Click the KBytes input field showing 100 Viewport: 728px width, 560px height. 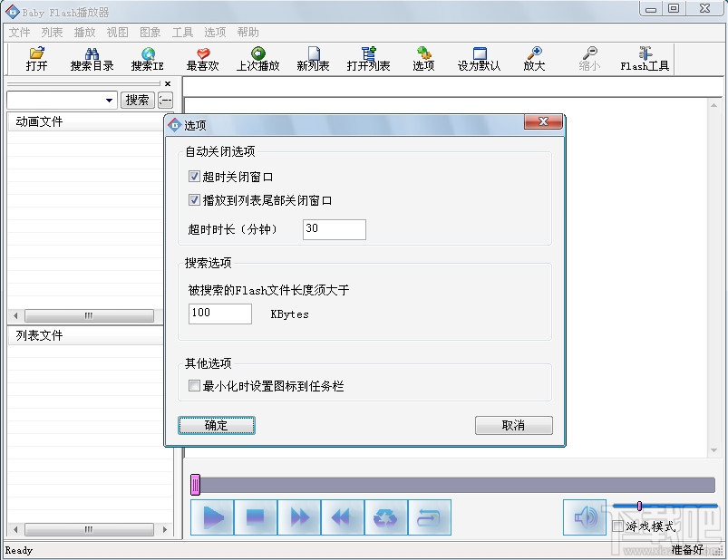[x=220, y=314]
